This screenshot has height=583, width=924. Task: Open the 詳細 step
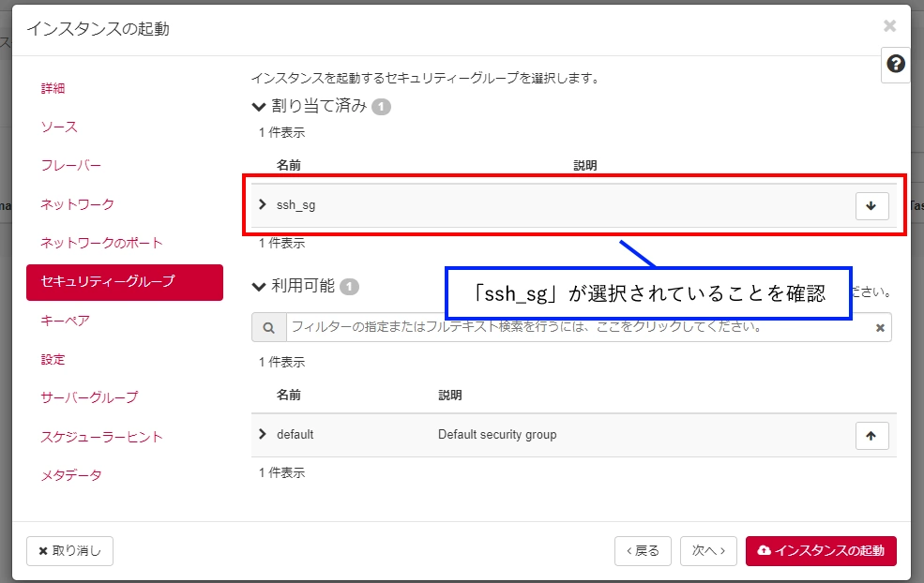tap(53, 88)
